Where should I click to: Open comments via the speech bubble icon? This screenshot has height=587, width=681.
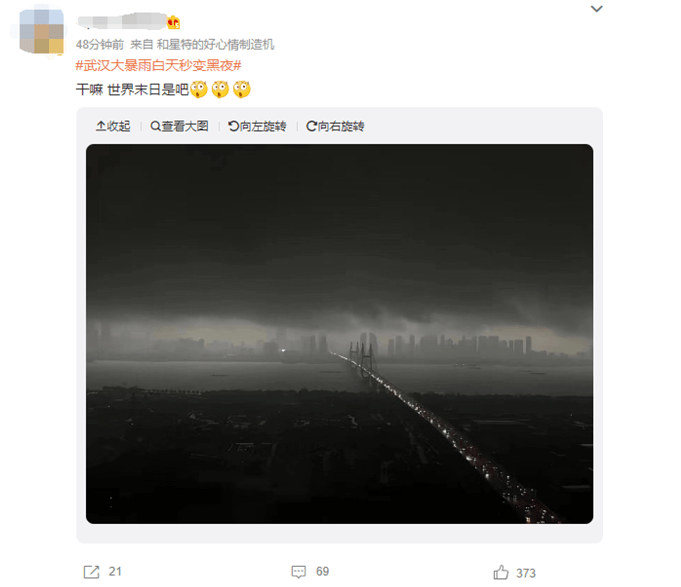click(x=298, y=572)
